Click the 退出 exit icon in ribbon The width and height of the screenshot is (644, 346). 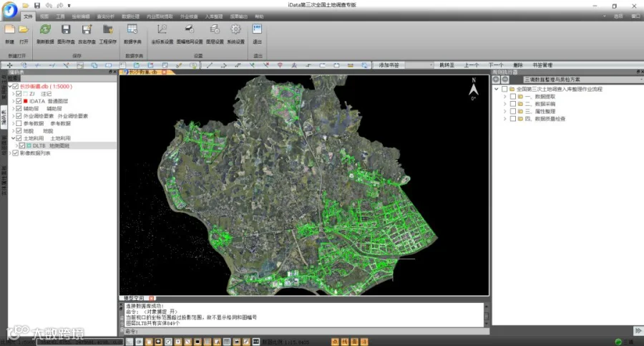click(x=257, y=30)
